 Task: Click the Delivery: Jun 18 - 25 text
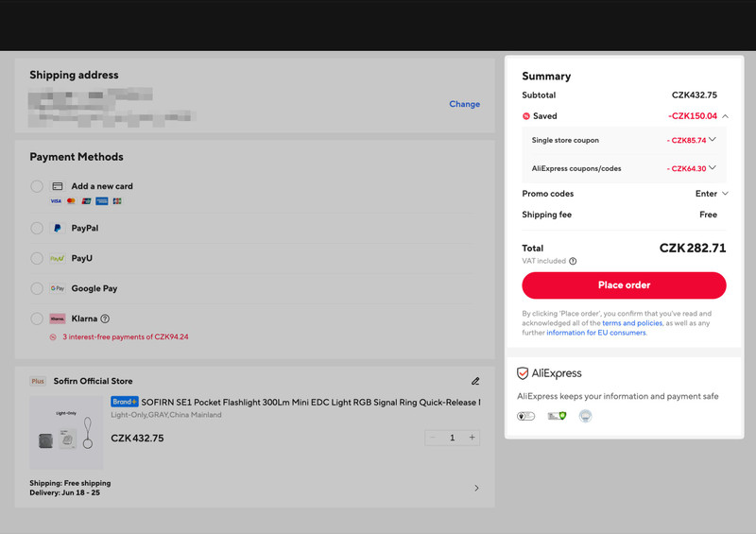pyautogui.click(x=64, y=493)
